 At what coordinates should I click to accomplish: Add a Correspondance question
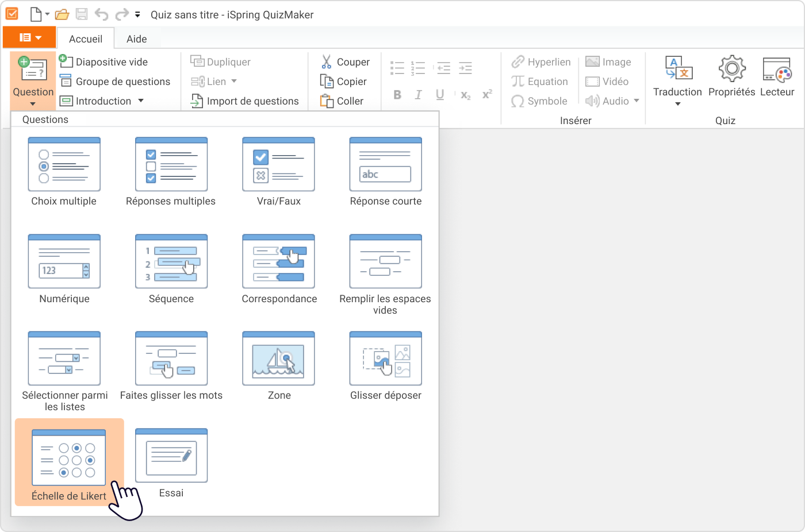278,262
